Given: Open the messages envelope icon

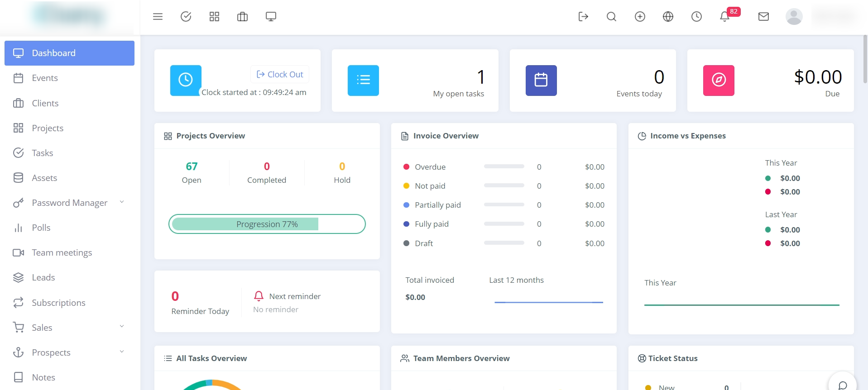Looking at the screenshot, I should point(763,17).
